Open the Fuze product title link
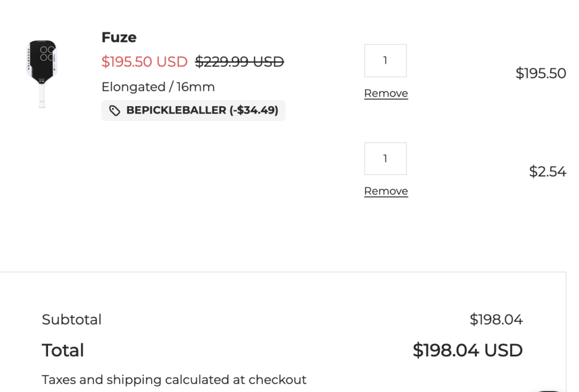This screenshot has height=392, width=579. (119, 37)
